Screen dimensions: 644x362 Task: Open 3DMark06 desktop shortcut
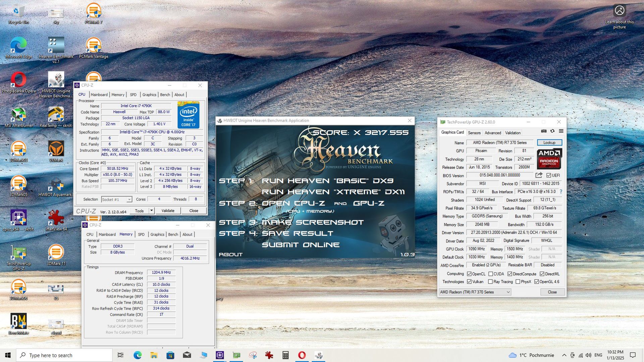point(18,290)
